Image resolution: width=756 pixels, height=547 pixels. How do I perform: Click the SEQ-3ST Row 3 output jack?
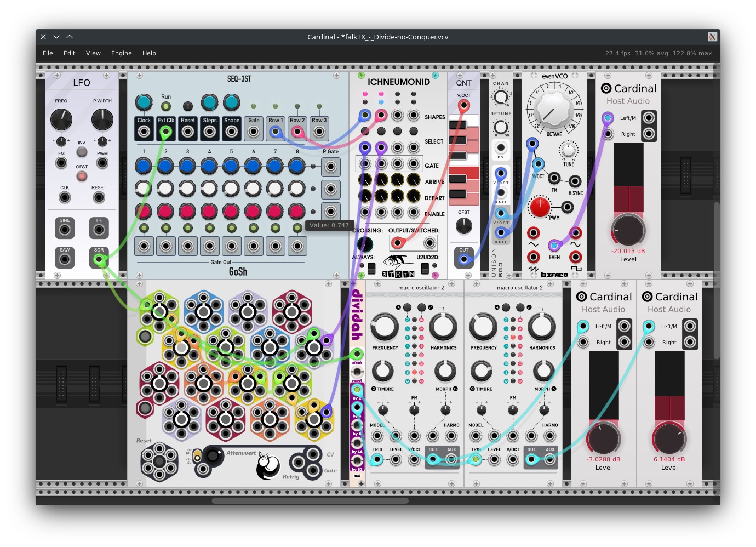(x=319, y=132)
